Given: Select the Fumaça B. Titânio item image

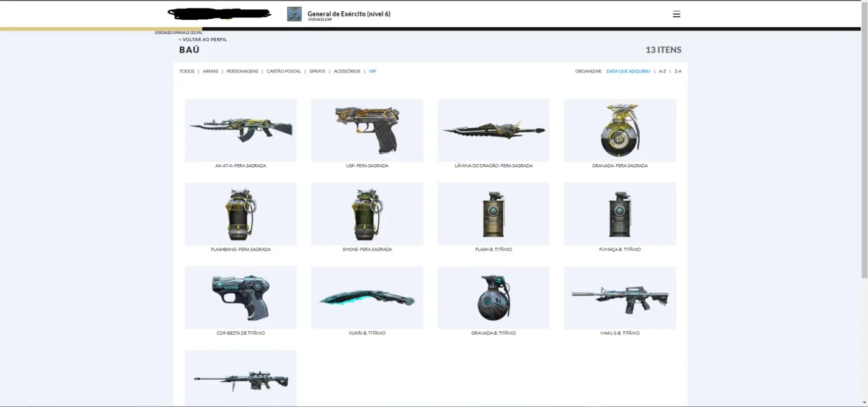Looking at the screenshot, I should (x=620, y=214).
